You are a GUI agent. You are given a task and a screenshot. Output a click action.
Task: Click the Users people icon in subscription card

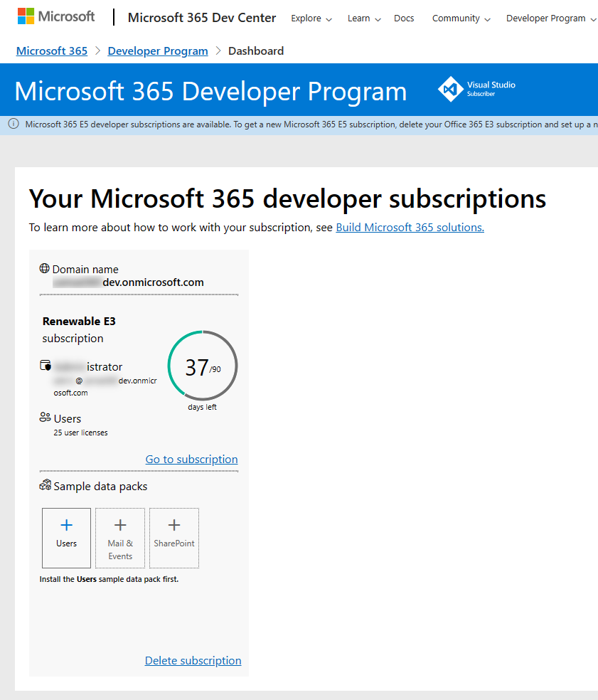45,418
